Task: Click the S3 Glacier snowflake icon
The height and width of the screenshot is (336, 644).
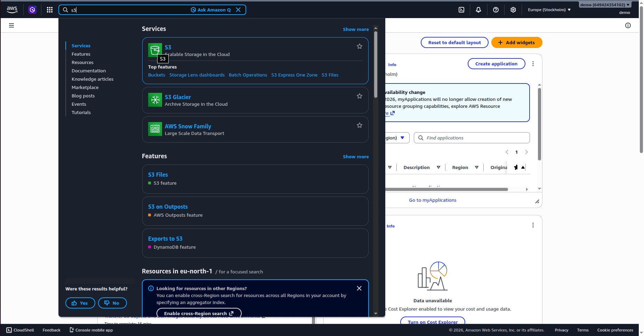Action: [155, 100]
